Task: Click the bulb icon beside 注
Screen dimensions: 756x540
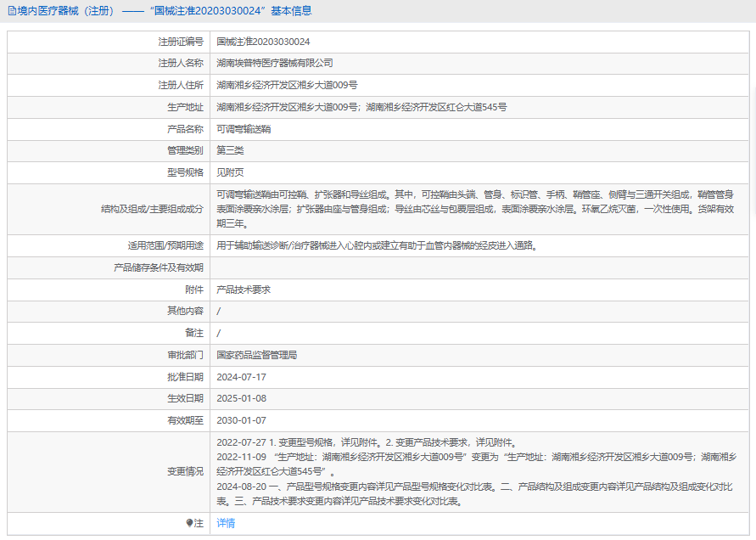Action: tap(189, 523)
